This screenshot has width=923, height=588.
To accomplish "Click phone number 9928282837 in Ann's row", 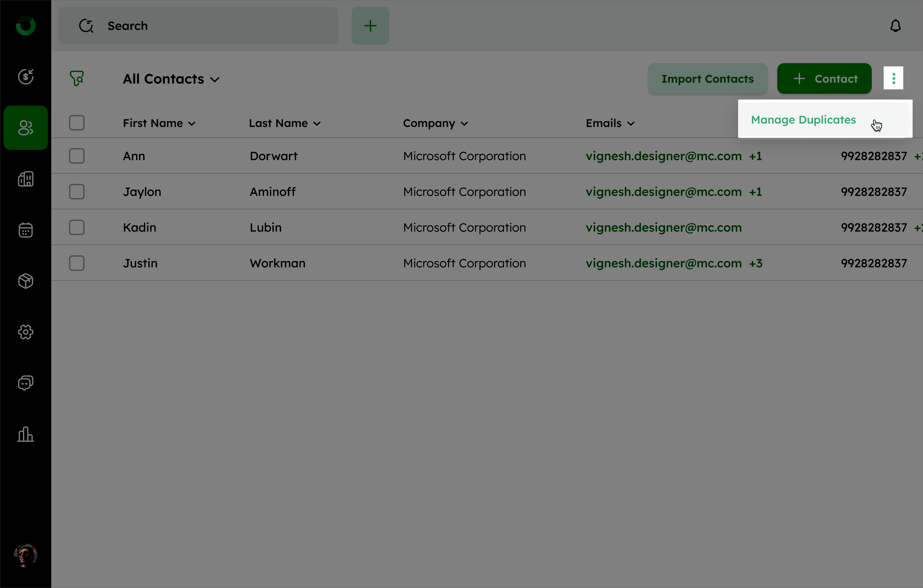I will [874, 156].
